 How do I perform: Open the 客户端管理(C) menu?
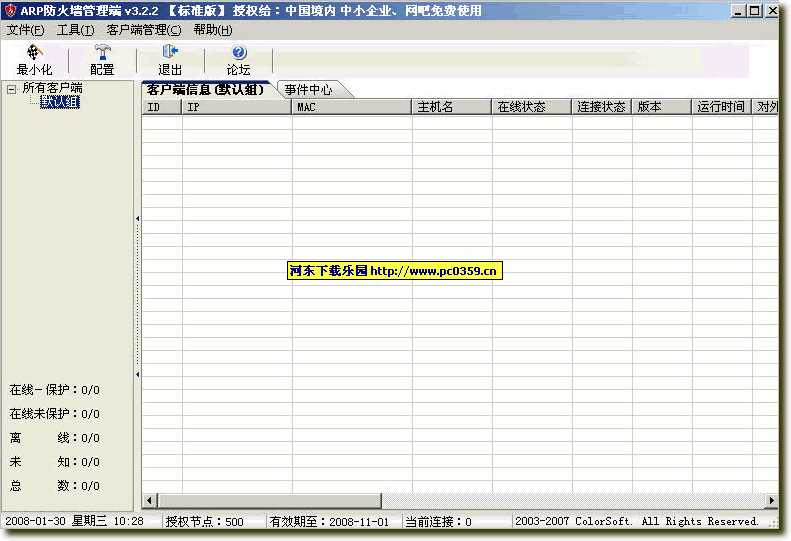pos(144,30)
